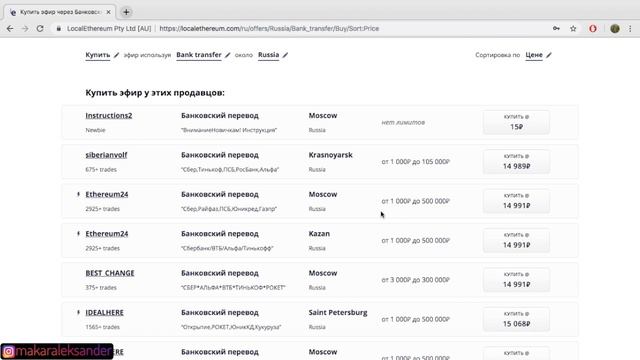This screenshot has width=640, height=360.
Task: Go back to previous page
Action: (10, 29)
